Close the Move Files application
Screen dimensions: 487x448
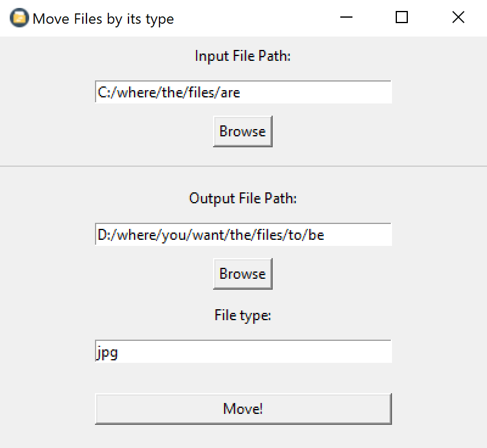click(458, 18)
